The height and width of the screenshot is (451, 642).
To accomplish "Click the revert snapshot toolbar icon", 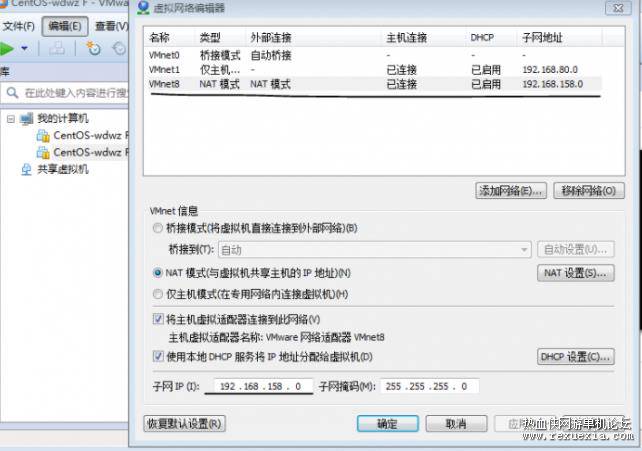I will click(x=119, y=49).
